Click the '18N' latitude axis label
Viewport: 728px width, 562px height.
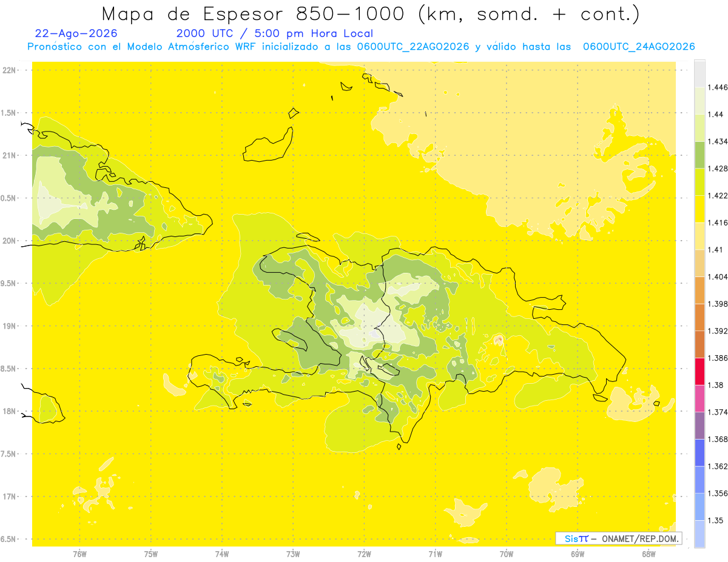[x=8, y=412]
